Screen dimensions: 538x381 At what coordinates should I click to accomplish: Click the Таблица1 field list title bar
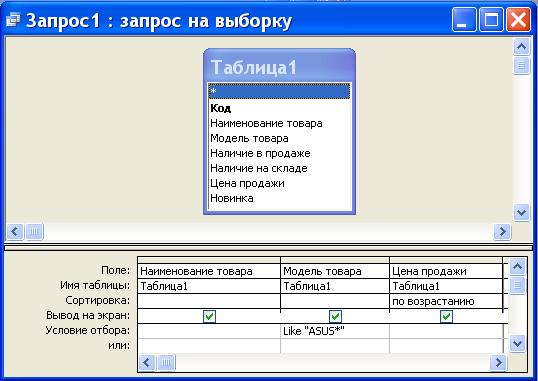(279, 66)
